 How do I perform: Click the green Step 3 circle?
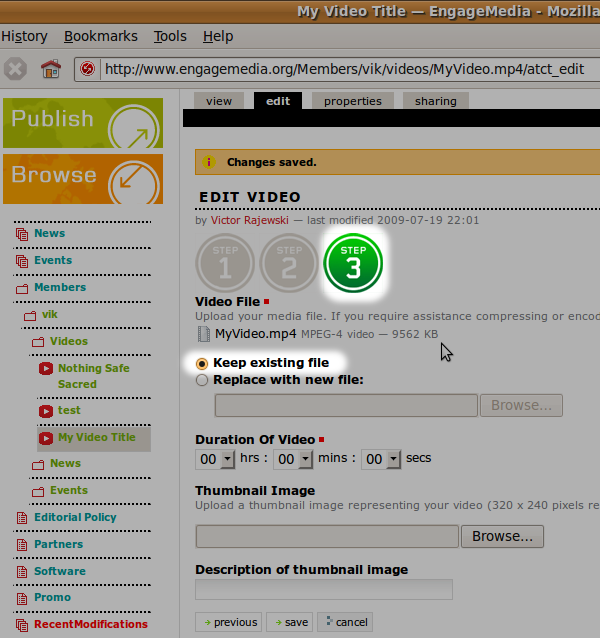(x=353, y=263)
